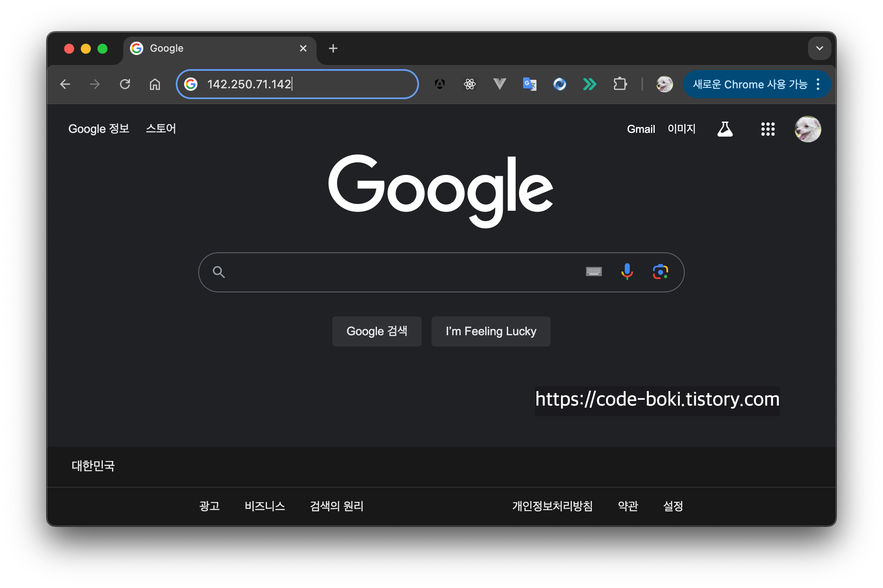Open the Gmail link
The image size is (883, 588).
coord(641,129)
